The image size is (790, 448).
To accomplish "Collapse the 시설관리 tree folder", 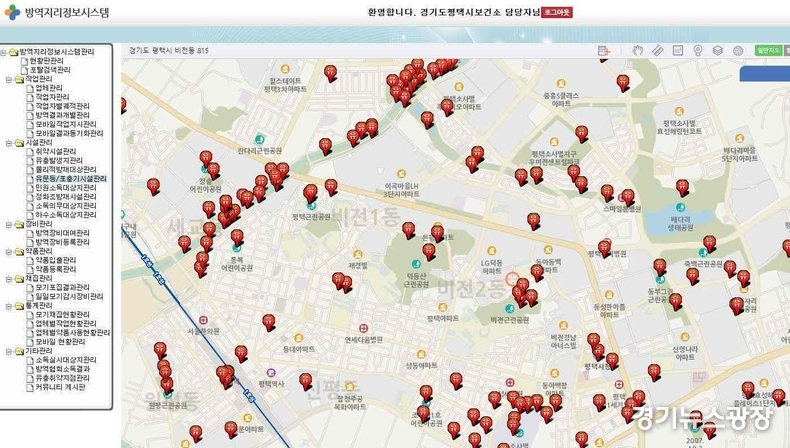I will coord(5,143).
